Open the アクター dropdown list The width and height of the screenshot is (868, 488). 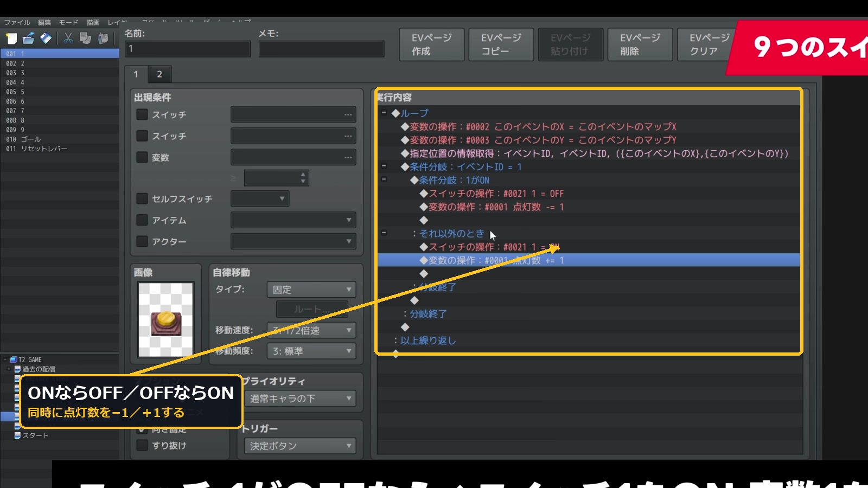pos(293,241)
